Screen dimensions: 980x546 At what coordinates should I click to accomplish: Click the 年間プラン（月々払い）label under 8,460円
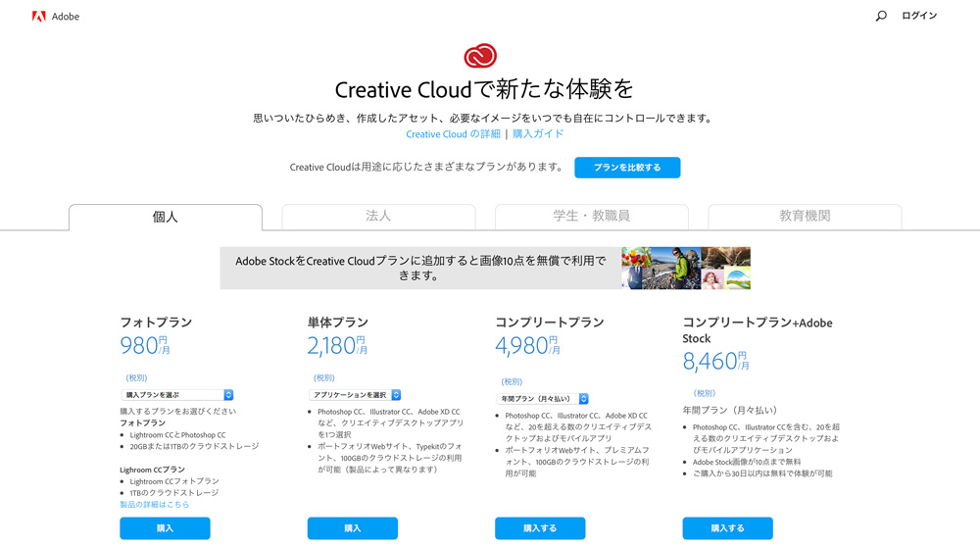pyautogui.click(x=730, y=411)
